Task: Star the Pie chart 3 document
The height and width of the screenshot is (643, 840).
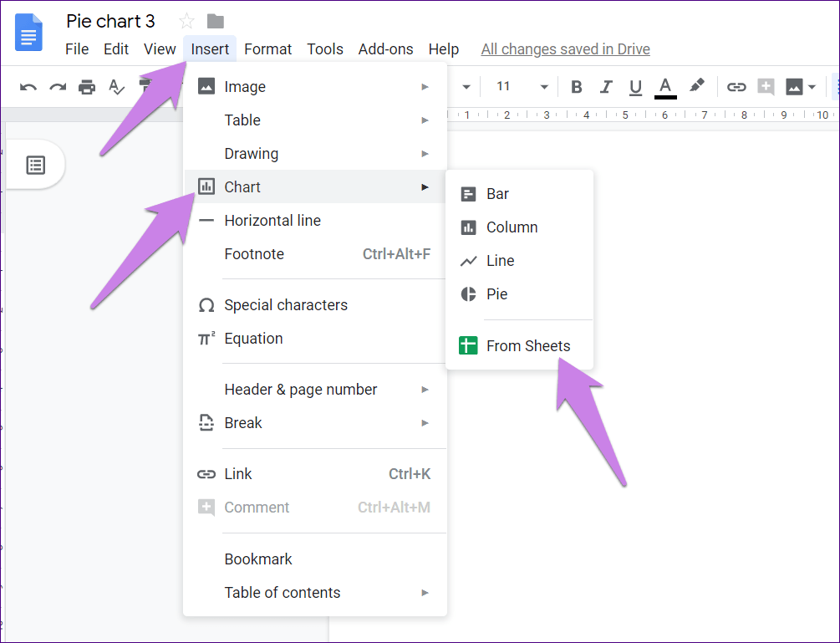Action: click(x=186, y=22)
